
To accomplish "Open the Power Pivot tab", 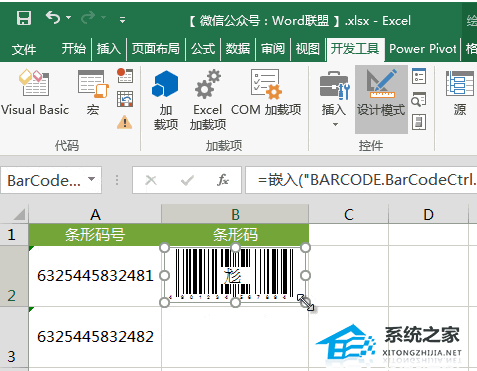I will pyautogui.click(x=423, y=49).
